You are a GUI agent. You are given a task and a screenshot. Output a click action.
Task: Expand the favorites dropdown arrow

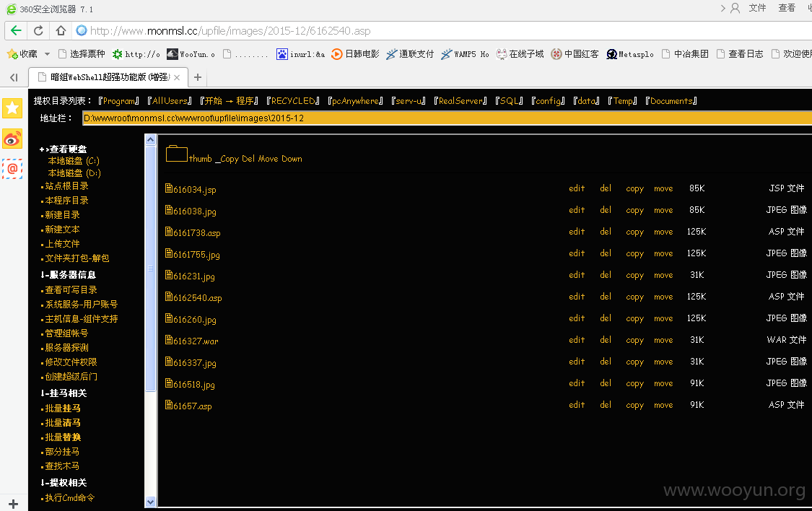point(47,54)
